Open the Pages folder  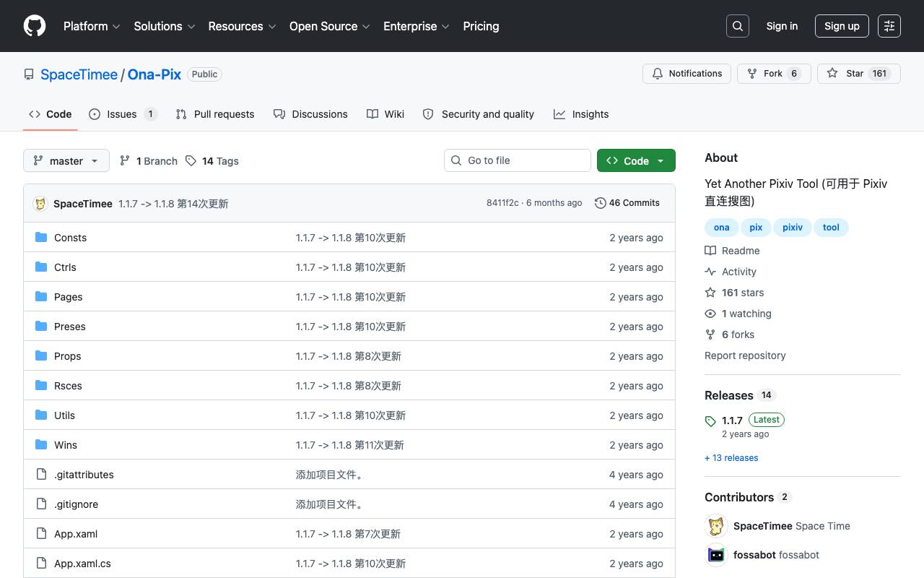[x=69, y=297]
